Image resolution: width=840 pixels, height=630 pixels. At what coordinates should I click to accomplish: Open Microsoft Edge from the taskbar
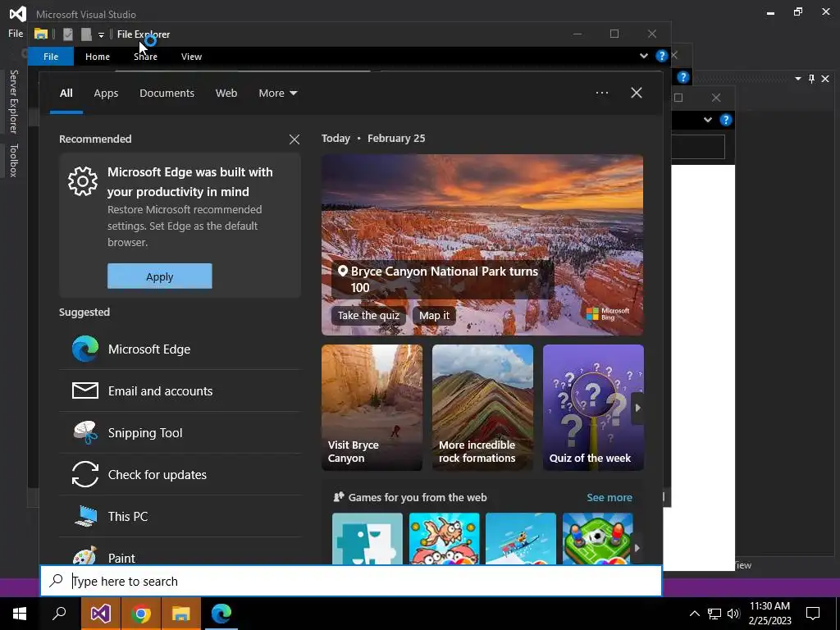[221, 614]
